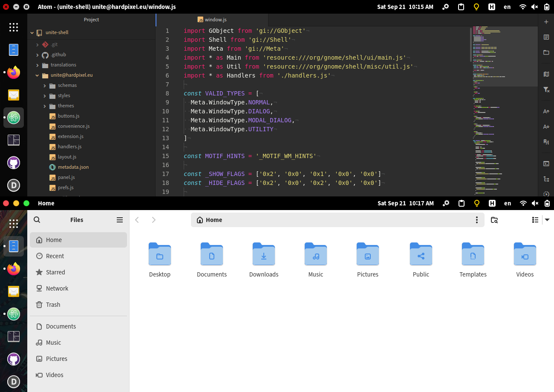Open the terminal icon in Atom's right toolbar
Image resolution: width=554 pixels, height=392 pixels.
(x=546, y=164)
